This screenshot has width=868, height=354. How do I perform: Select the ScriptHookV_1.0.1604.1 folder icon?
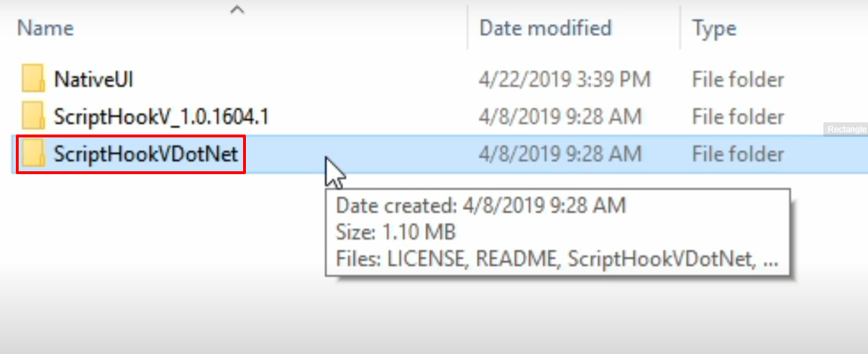(33, 116)
